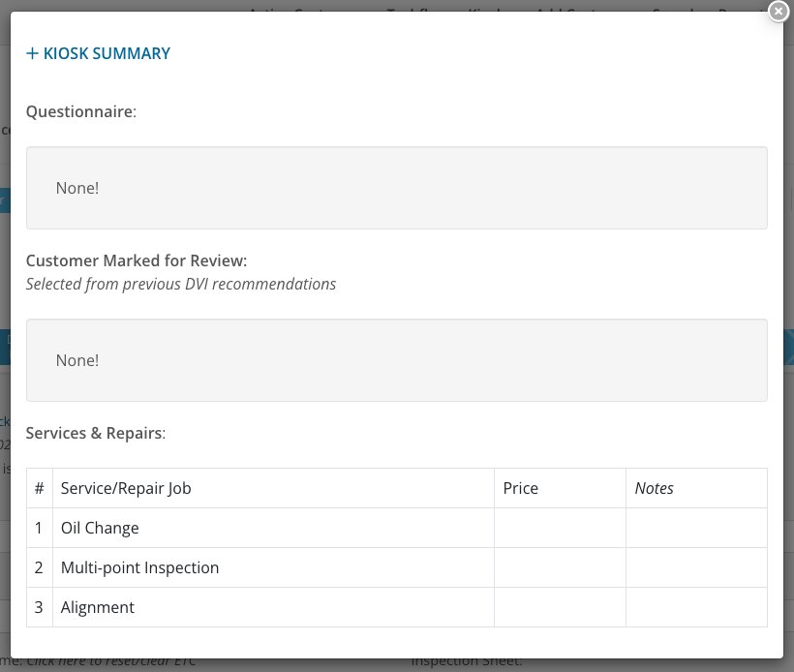Click the Customer Marked for Review None! box

[396, 360]
